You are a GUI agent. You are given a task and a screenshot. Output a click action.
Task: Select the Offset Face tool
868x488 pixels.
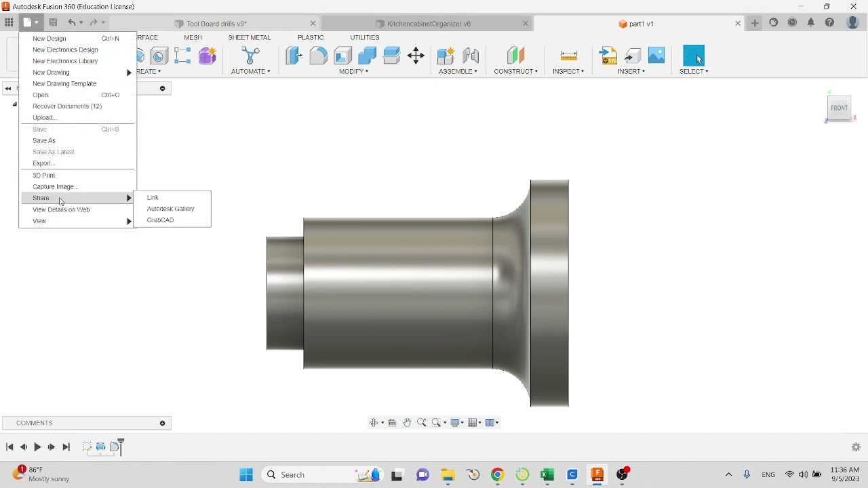coord(392,56)
